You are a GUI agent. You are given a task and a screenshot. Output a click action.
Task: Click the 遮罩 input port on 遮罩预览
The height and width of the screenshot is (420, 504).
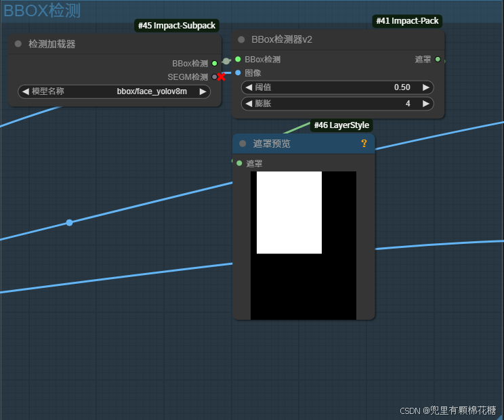(239, 163)
